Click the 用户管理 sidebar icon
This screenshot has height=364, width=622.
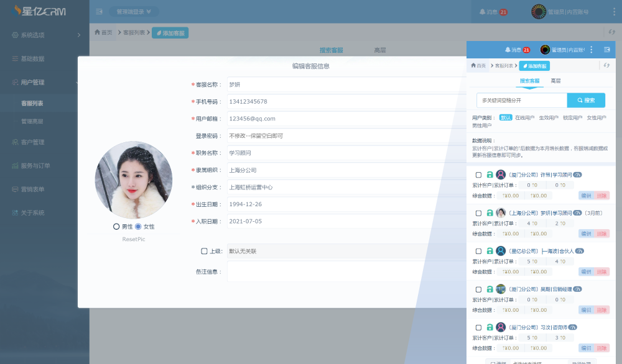[16, 81]
